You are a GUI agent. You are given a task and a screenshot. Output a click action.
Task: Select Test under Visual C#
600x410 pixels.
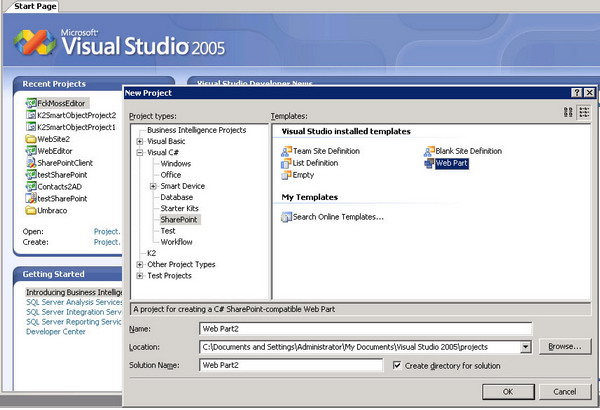(168, 231)
